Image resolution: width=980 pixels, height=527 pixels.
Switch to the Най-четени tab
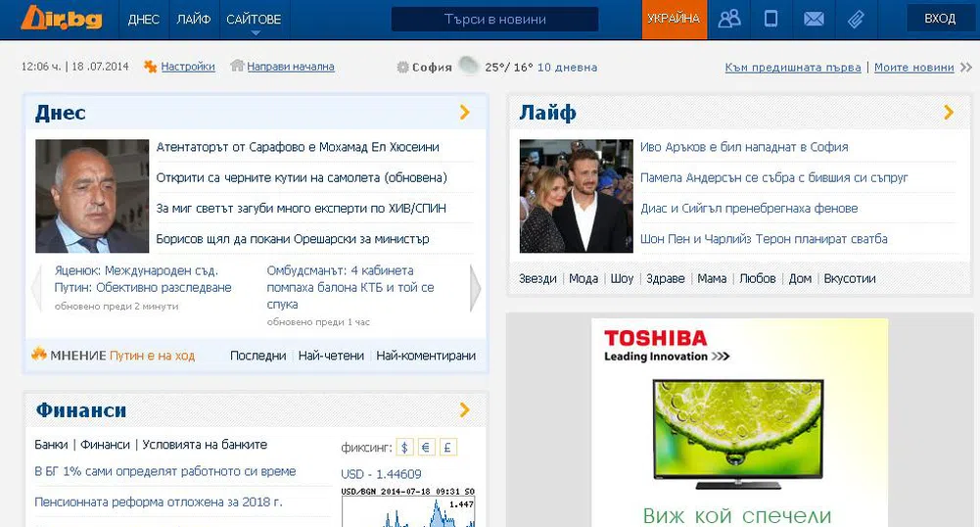331,356
